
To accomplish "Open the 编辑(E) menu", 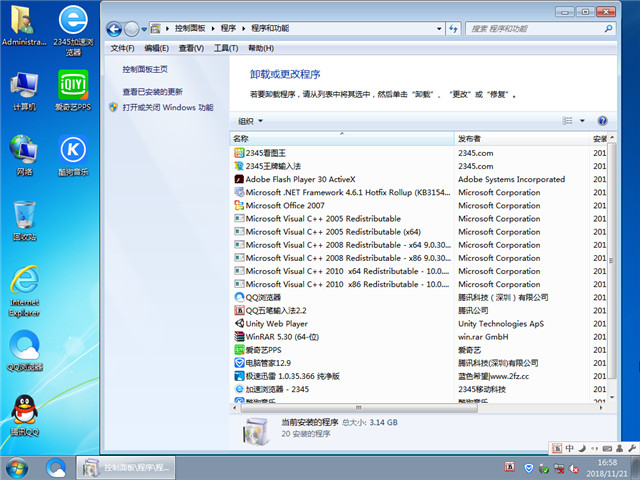I will click(156, 48).
